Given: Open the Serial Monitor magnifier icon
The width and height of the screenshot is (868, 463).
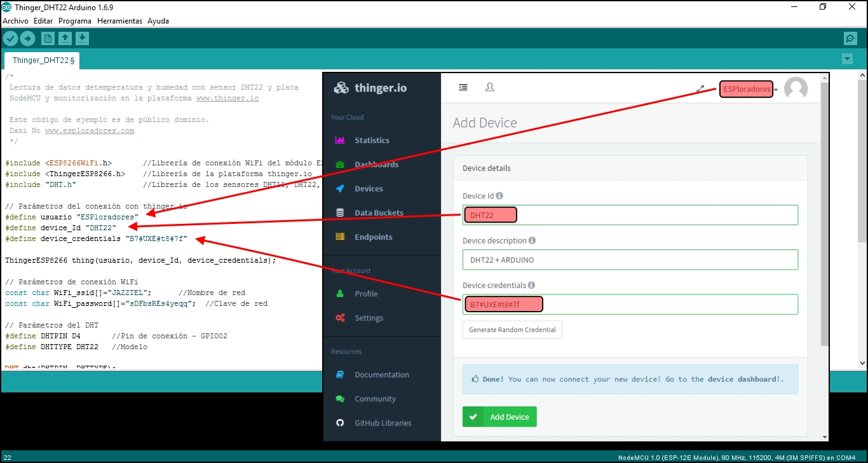Looking at the screenshot, I should (850, 39).
